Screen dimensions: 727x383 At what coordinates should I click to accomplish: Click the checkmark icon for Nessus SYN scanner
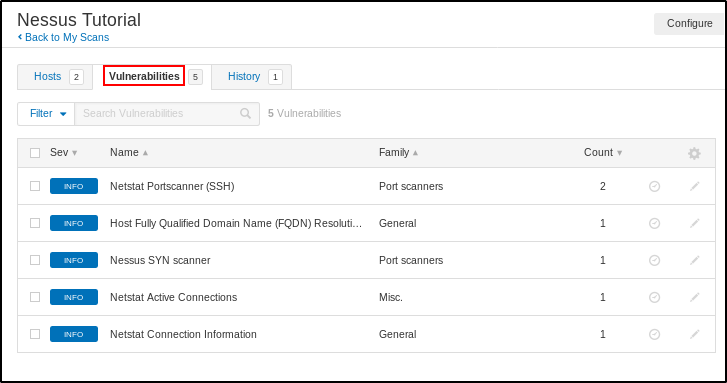(x=654, y=261)
